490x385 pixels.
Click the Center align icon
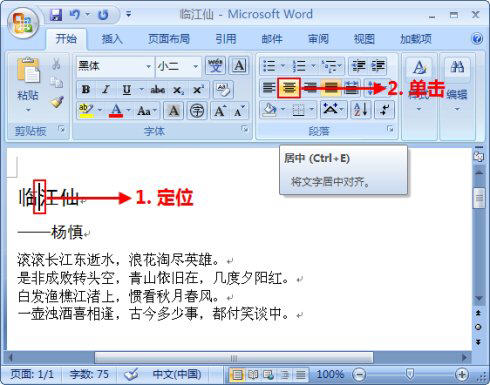point(289,88)
